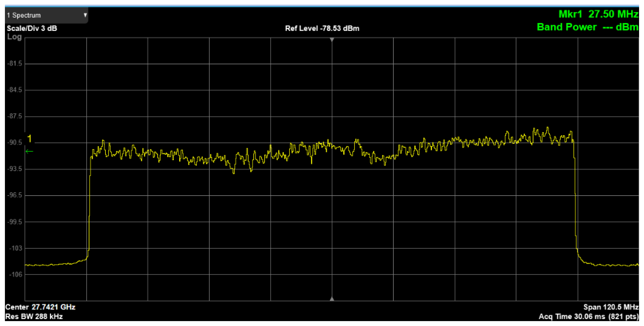Click the bottom center frequency triangle marker
644x326 pixels.
tap(332, 299)
